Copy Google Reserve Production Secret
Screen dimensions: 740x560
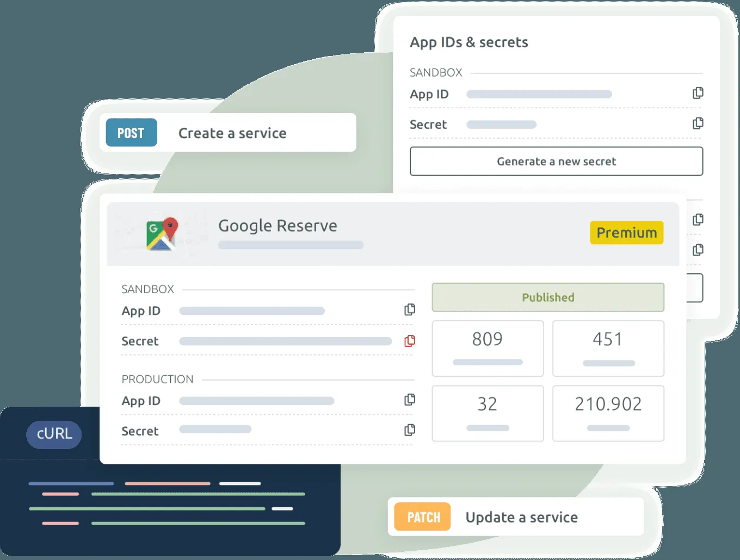tap(410, 430)
